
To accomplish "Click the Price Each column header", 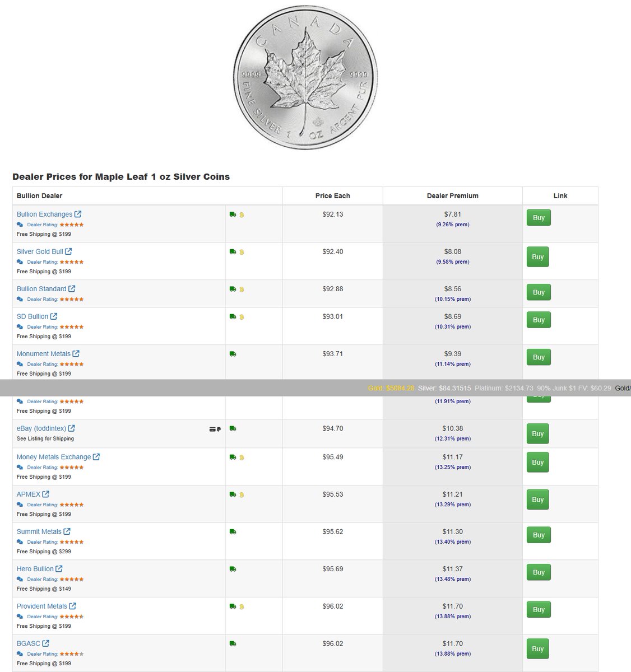I will 332,196.
